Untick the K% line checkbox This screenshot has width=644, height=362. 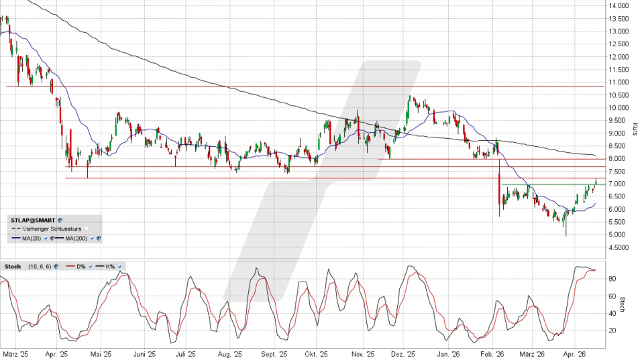tap(119, 266)
